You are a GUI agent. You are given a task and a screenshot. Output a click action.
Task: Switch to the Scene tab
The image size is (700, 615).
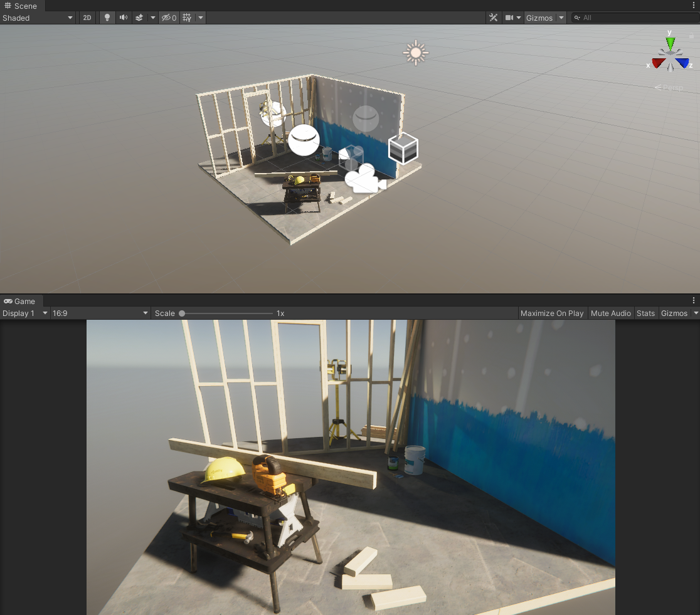21,6
